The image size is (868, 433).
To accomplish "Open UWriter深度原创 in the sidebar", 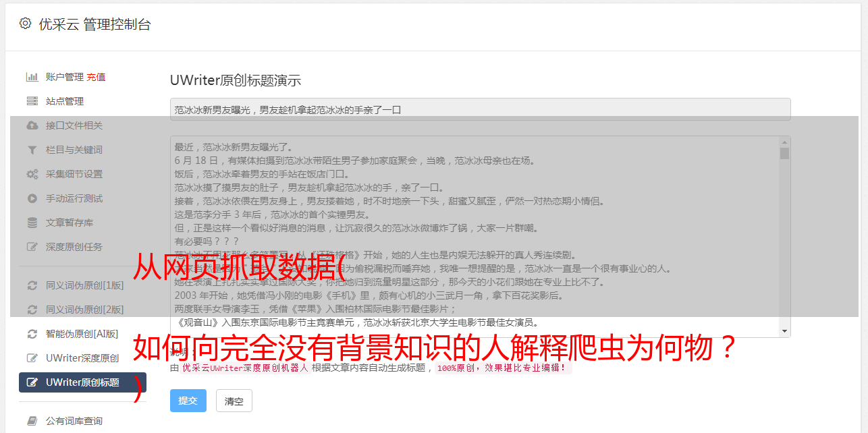I will click(82, 358).
